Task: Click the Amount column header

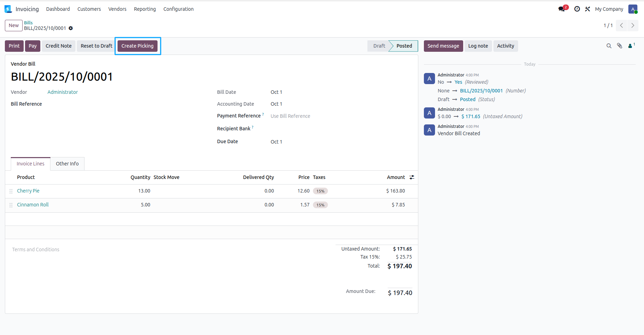Action: click(x=396, y=177)
